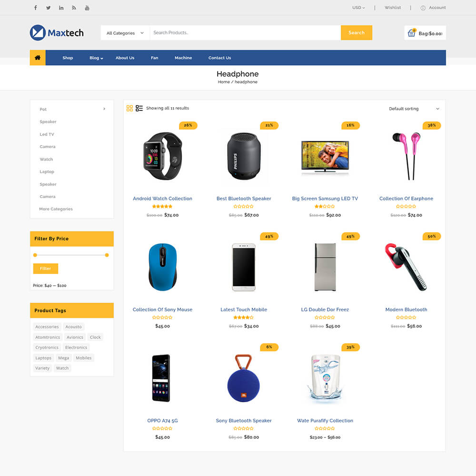Open the YouTube social icon

pyautogui.click(x=87, y=8)
